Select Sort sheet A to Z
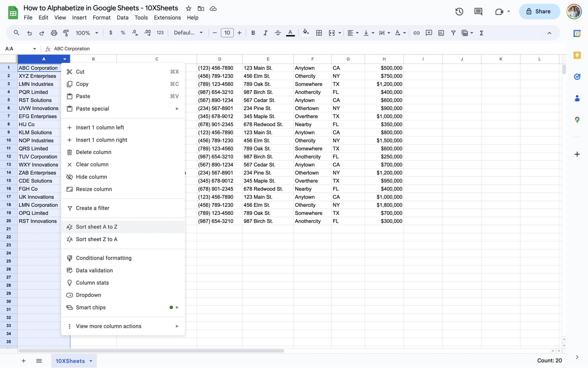This screenshot has height=368, width=588. click(x=96, y=227)
